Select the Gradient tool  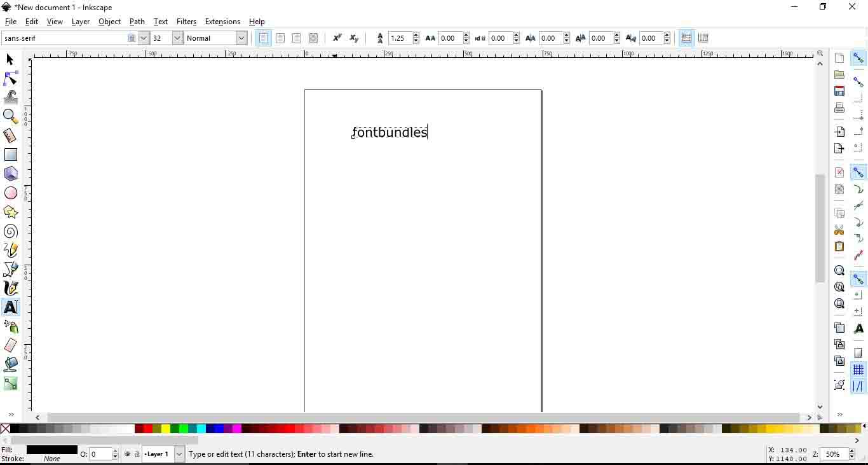[10, 384]
